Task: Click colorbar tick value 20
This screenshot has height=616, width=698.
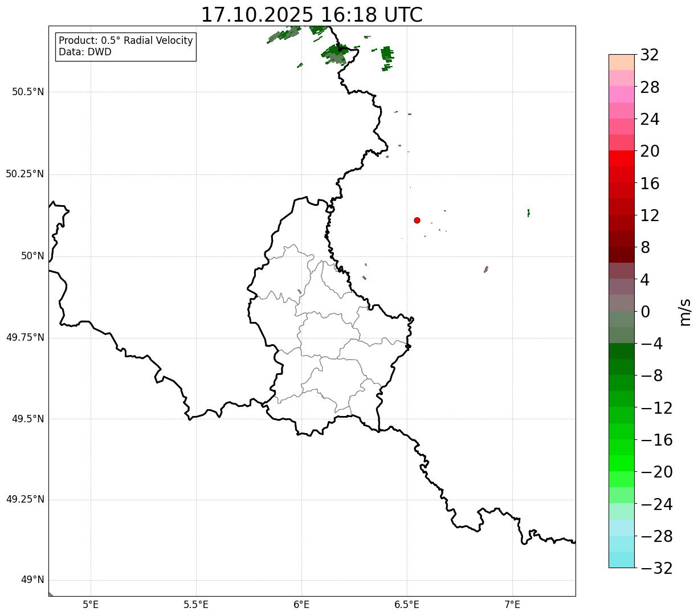Action: click(x=650, y=152)
